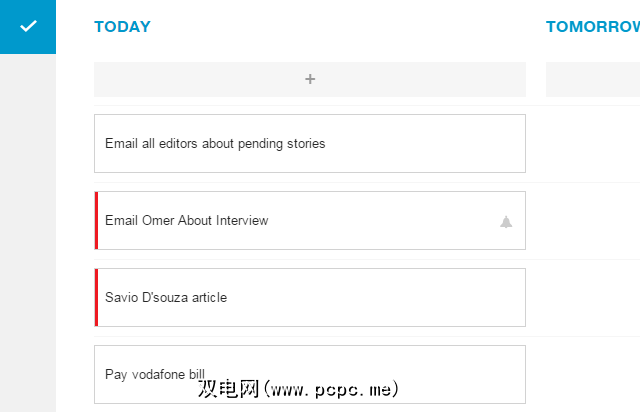This screenshot has height=412, width=640.
Task: Click the red priority bar on Email Omer task
Action: click(x=96, y=220)
